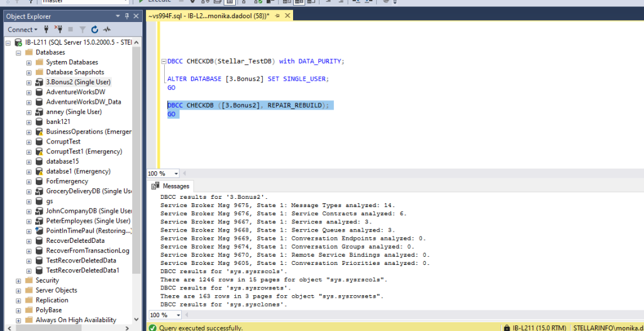Open the editor 100 % zoom dropdown
This screenshot has height=331, width=644.
(177, 174)
